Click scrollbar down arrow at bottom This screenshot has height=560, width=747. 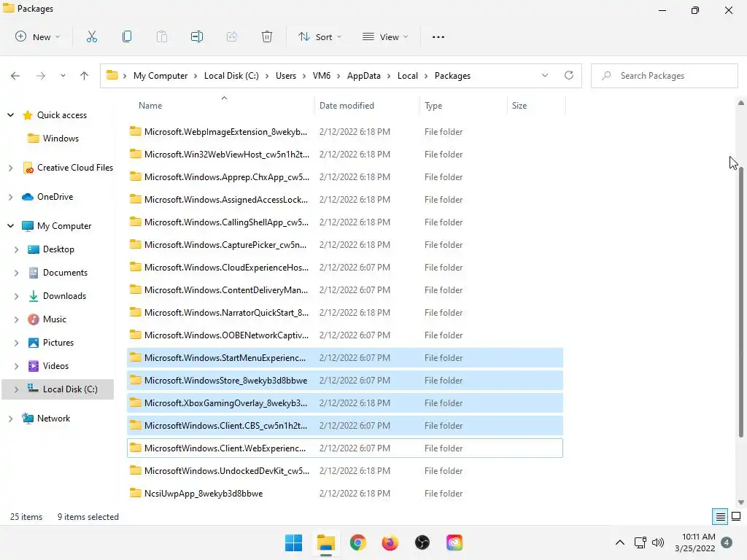pos(741,502)
